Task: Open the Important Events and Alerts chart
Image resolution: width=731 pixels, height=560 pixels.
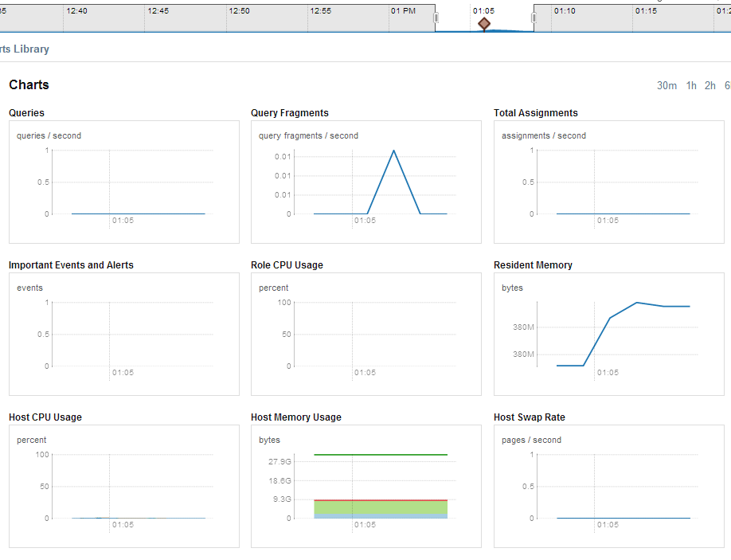Action: click(124, 334)
